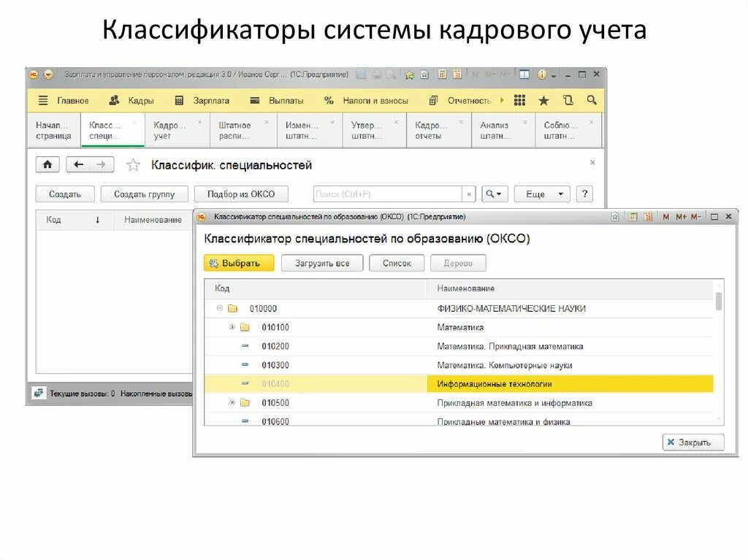Click the Загрузить все button
748x560 pixels.
[322, 263]
